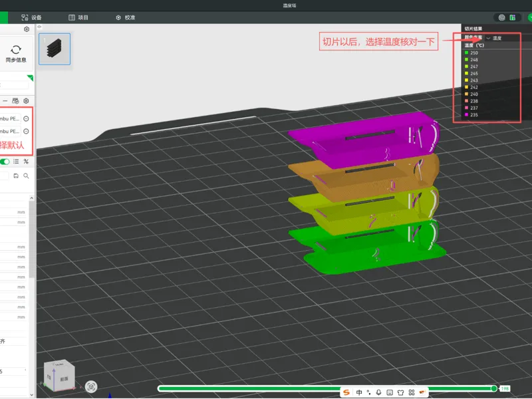Click the filament settings gear icon

point(26,101)
